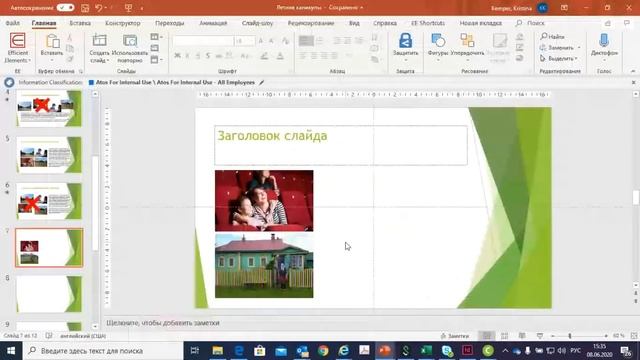Viewport: 640px width, 360px height.
Task: Click the Заголовок слайда title placeholder
Action: tap(341, 145)
